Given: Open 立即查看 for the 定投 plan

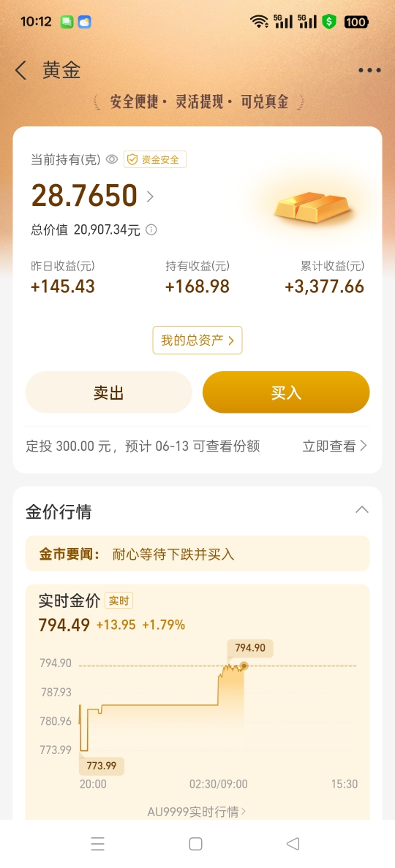Looking at the screenshot, I should (x=334, y=446).
